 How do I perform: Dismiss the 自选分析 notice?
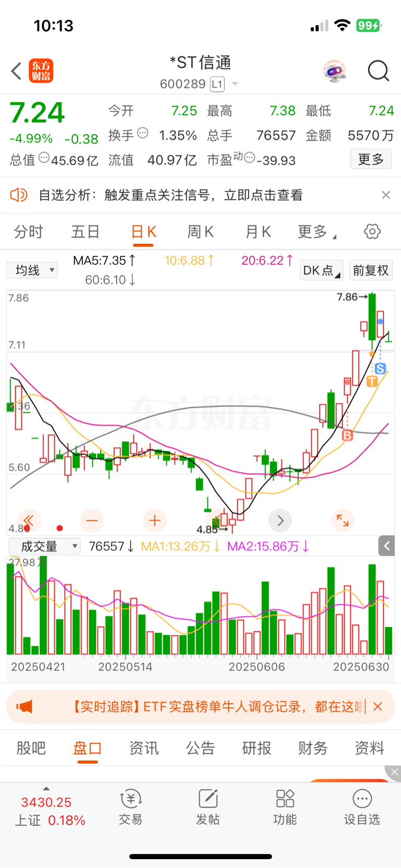(x=386, y=195)
